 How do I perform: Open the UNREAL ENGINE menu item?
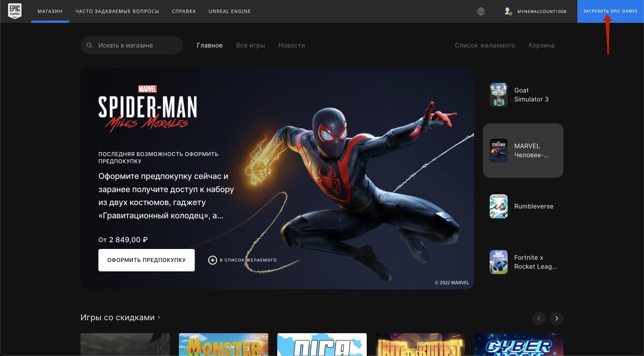pyautogui.click(x=229, y=11)
